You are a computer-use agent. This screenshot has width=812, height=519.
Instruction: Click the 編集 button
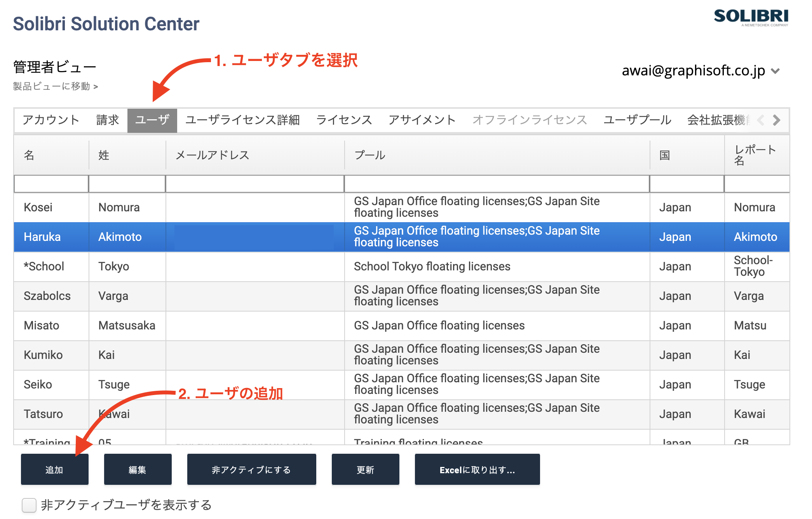coord(138,469)
